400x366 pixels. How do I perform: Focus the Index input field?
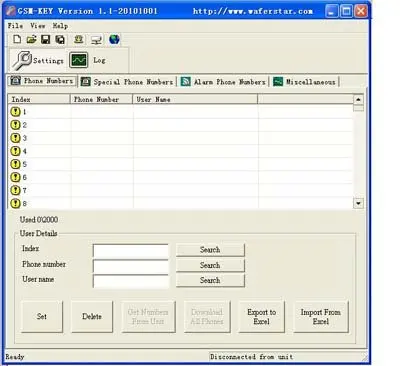click(x=131, y=251)
